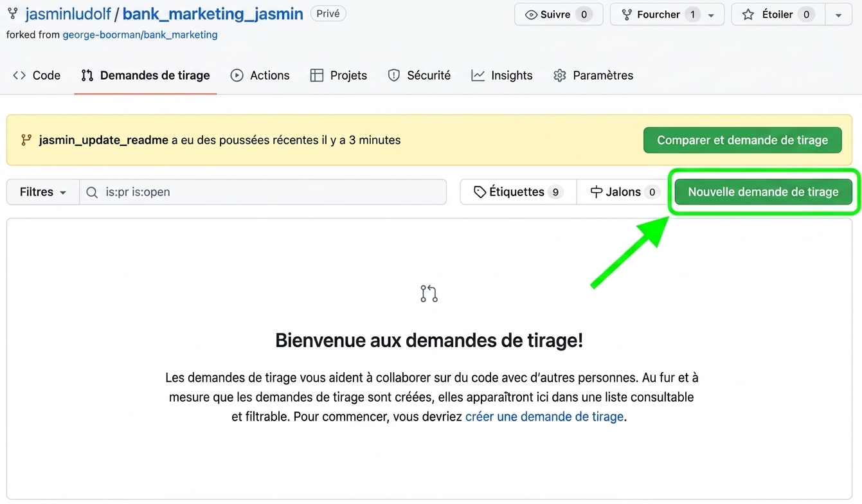Viewport: 862px width, 504px height.
Task: Open the Paramètres tab
Action: (593, 75)
